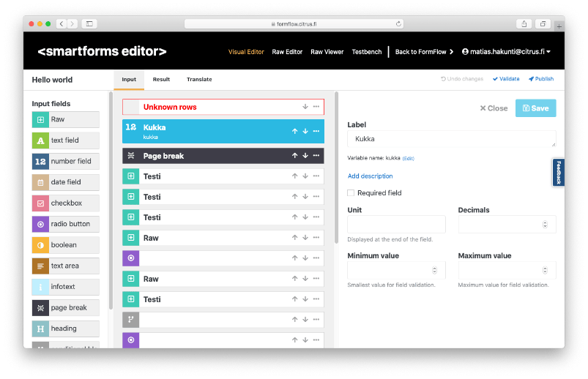Viewport: 588px width, 379px height.
Task: Click the Decimals stepper arrows
Action: point(545,225)
